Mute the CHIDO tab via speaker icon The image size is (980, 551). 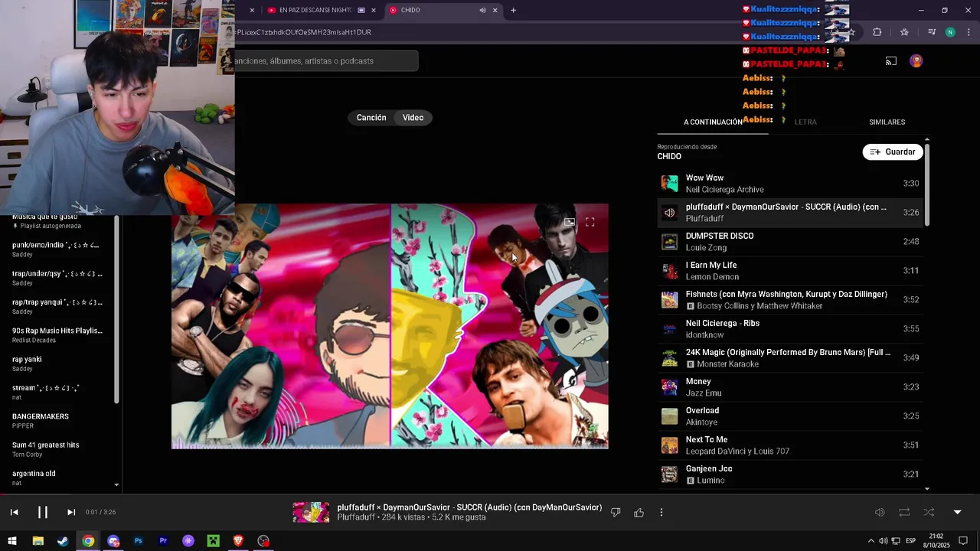482,10
